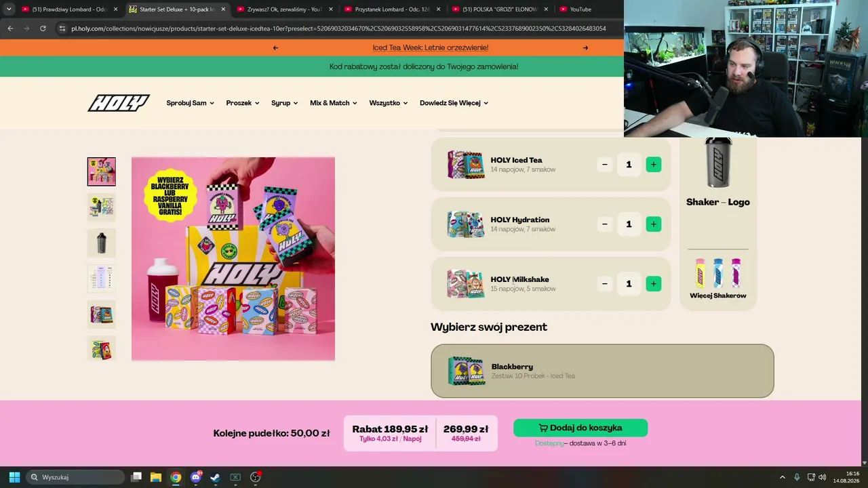The image size is (868, 488).
Task: Open the site information icon in address bar
Action: [62, 28]
